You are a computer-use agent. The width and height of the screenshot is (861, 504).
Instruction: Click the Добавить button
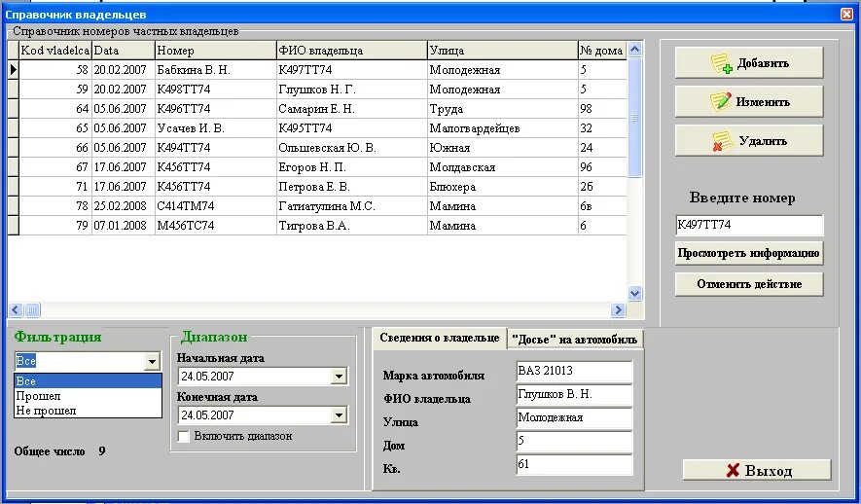749,63
